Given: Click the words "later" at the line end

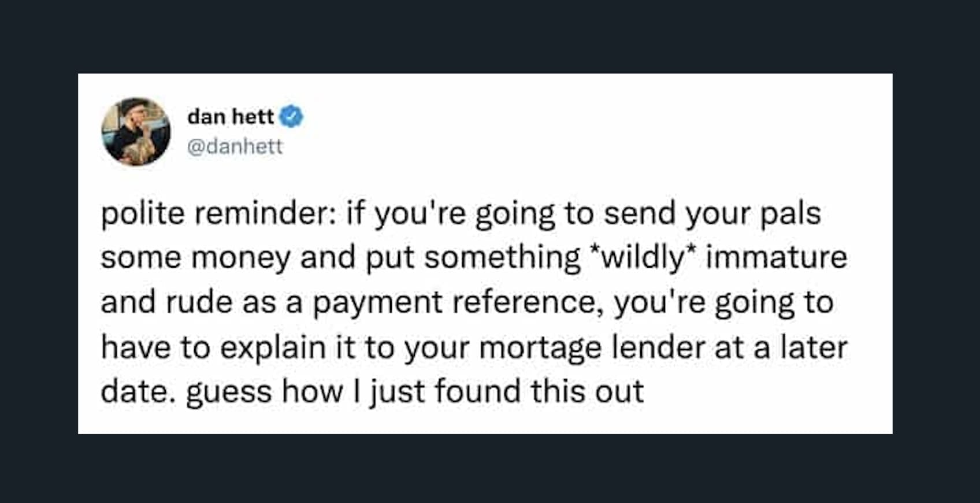Looking at the screenshot, I should (x=814, y=347).
